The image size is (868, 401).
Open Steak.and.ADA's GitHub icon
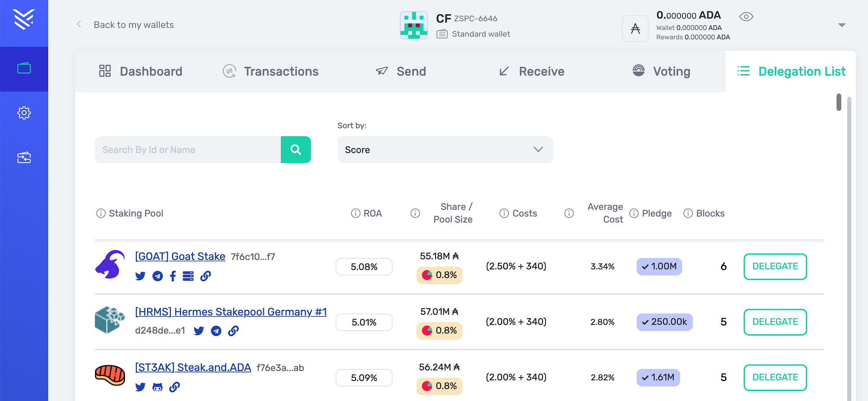pos(158,387)
